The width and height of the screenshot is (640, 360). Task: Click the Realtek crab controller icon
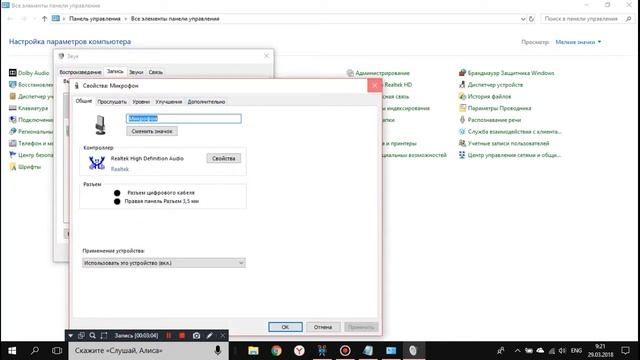point(97,163)
